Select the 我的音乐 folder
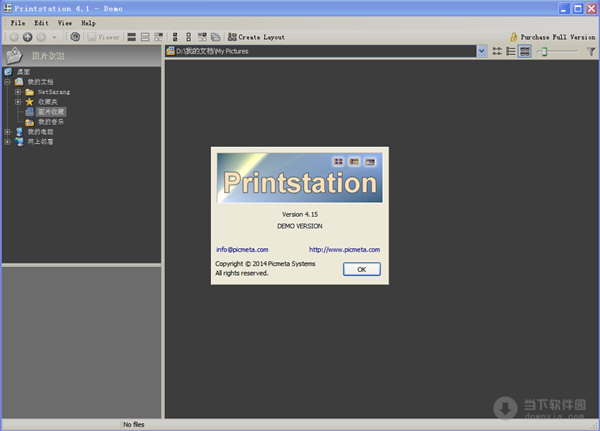 51,122
